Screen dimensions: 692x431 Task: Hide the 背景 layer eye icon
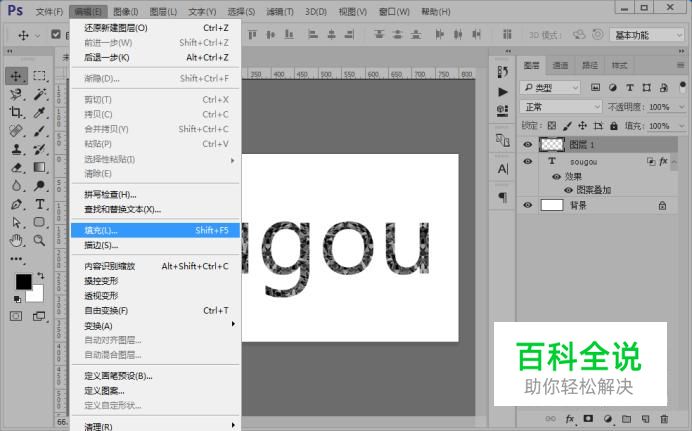528,205
